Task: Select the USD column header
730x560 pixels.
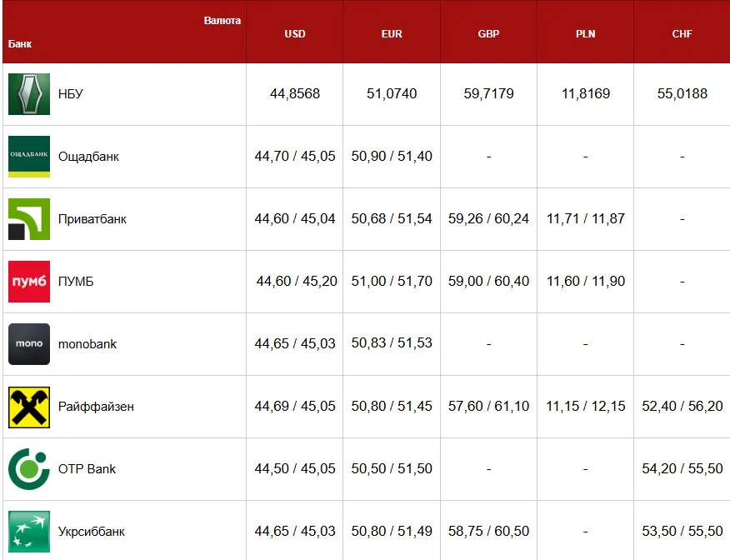Action: tap(295, 34)
